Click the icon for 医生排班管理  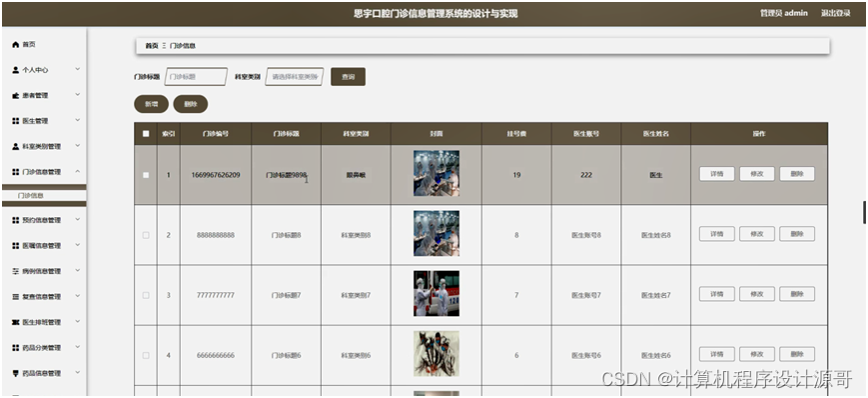[16, 322]
